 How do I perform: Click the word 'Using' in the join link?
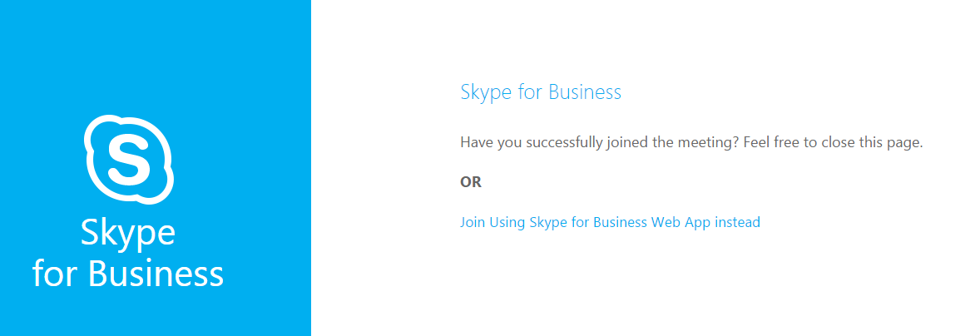507,222
